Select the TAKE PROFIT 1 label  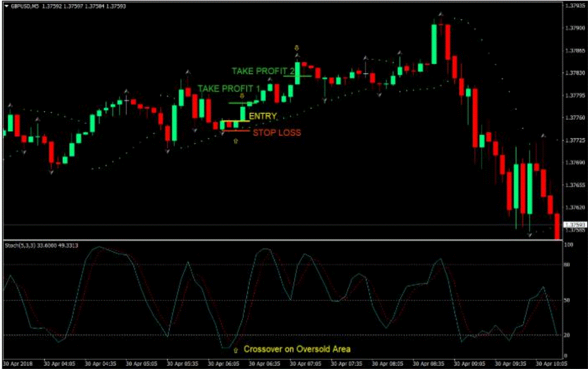point(229,88)
